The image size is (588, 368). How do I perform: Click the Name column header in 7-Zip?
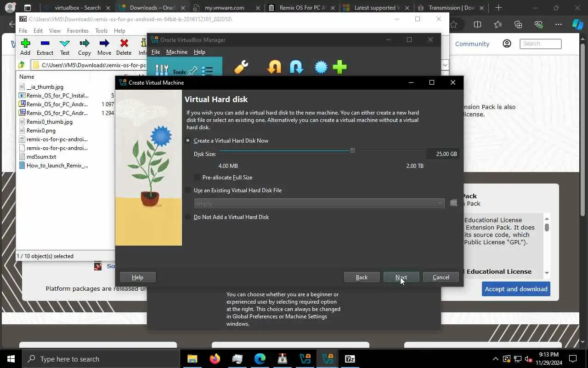click(27, 77)
